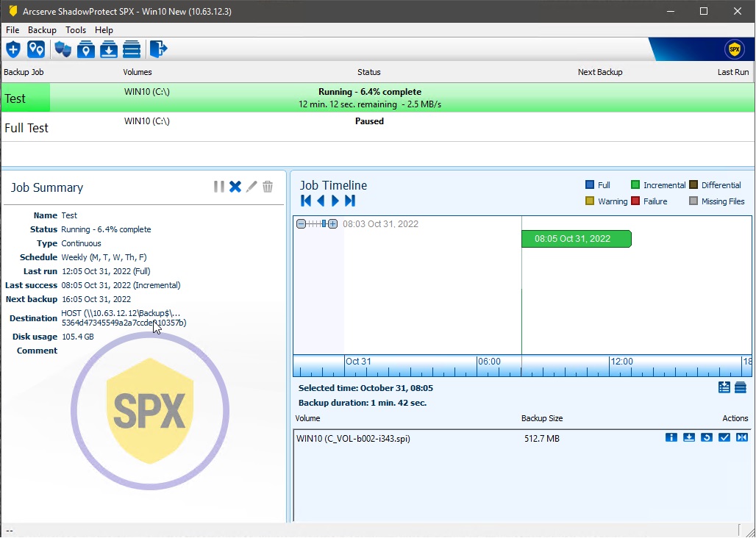The height and width of the screenshot is (538, 756).
Task: Click the checkmark verify icon in Actions
Action: 724,438
